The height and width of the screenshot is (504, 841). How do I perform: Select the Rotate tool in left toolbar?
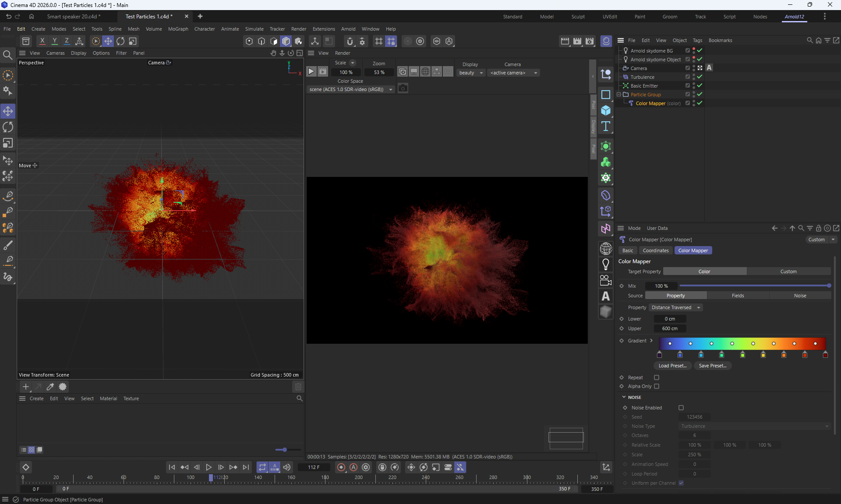tap(8, 127)
